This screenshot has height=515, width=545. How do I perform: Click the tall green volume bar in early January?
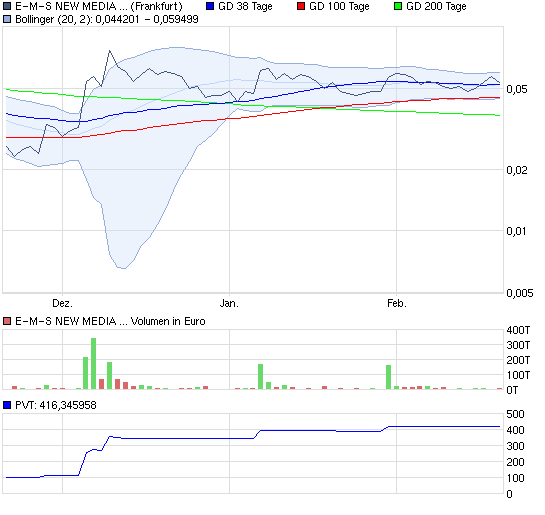point(261,377)
